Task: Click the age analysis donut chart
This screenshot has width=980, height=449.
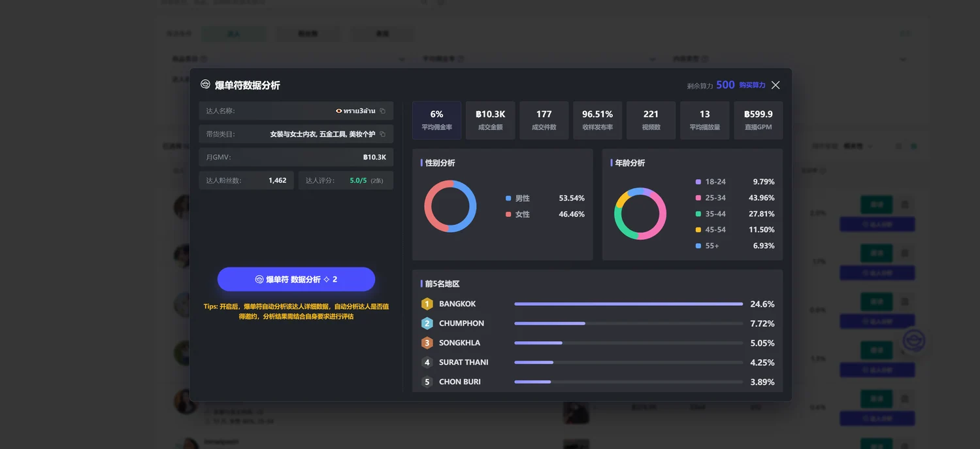Action: pyautogui.click(x=640, y=214)
